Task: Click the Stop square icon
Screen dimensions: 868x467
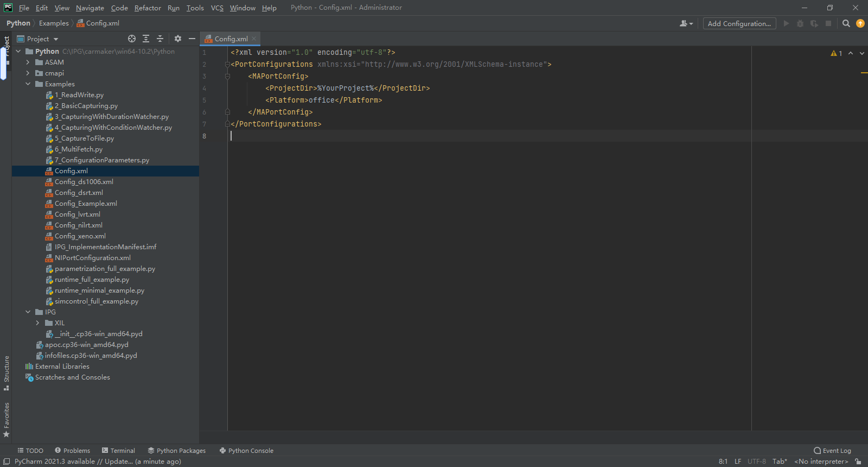Action: tap(828, 23)
